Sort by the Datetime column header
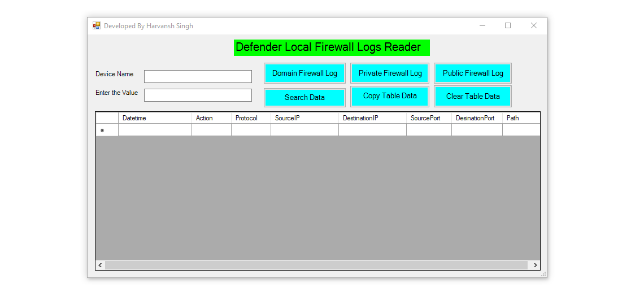Screen dimensions: 644x296 (x=155, y=118)
